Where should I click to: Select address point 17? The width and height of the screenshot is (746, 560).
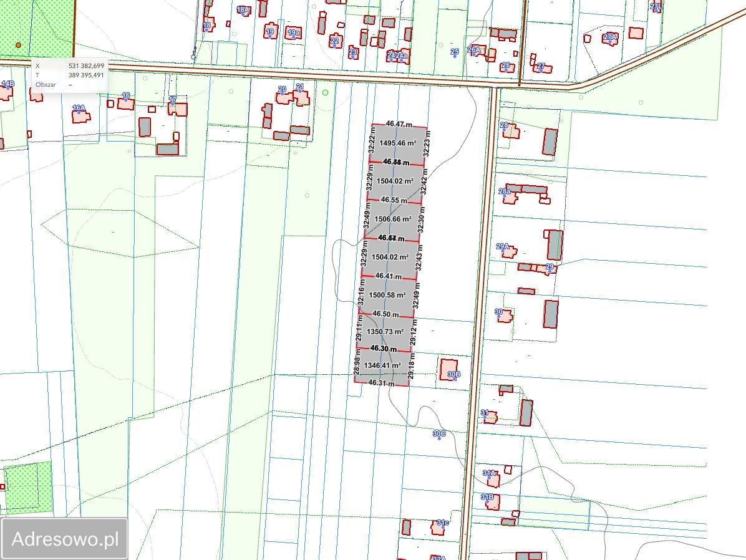pyautogui.click(x=172, y=100)
